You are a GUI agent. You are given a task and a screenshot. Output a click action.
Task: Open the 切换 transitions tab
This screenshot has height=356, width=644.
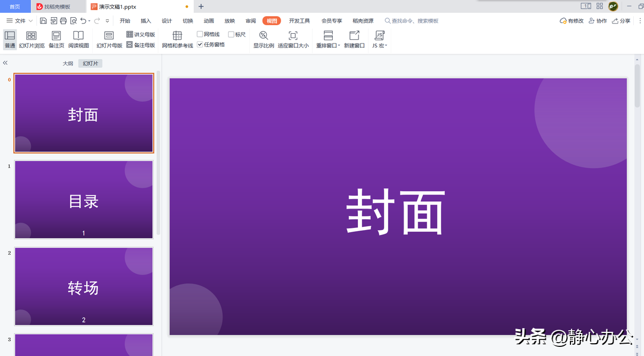pyautogui.click(x=188, y=21)
